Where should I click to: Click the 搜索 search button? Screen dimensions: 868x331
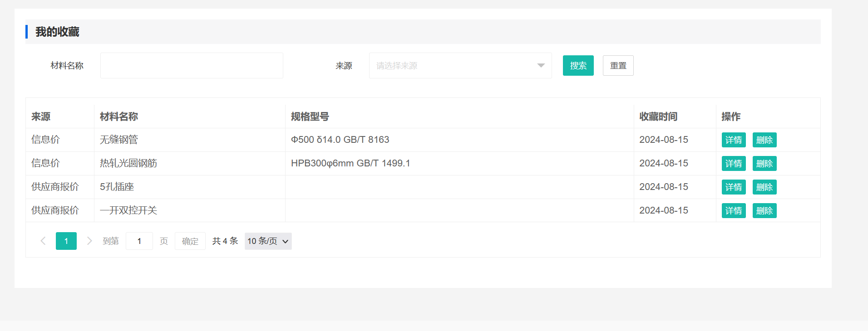(x=578, y=66)
